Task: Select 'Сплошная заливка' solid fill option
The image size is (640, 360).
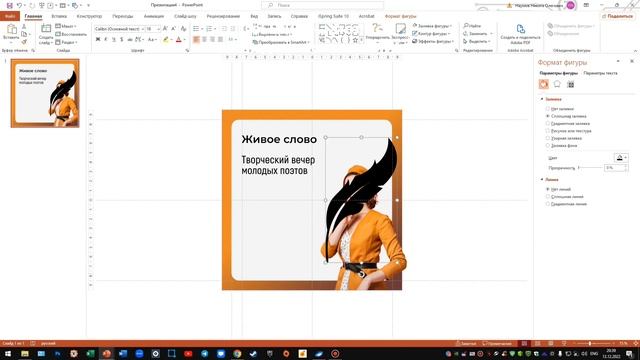Action: coord(565,116)
